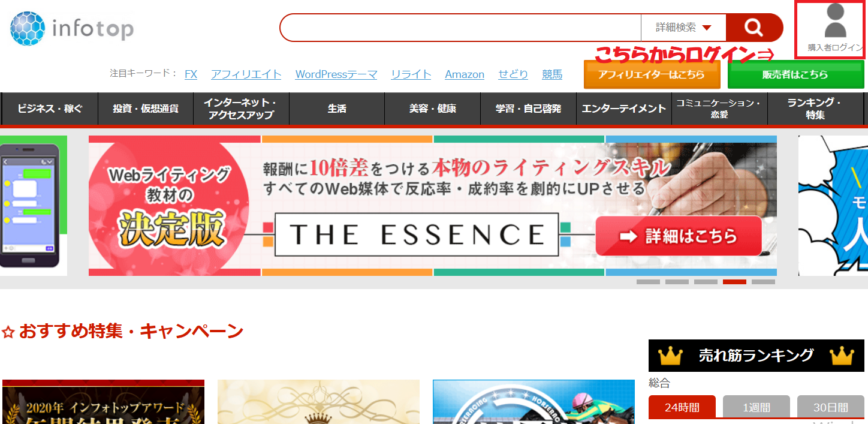Open the せどり keyword link
Screen dimensions: 868x424
coord(513,74)
